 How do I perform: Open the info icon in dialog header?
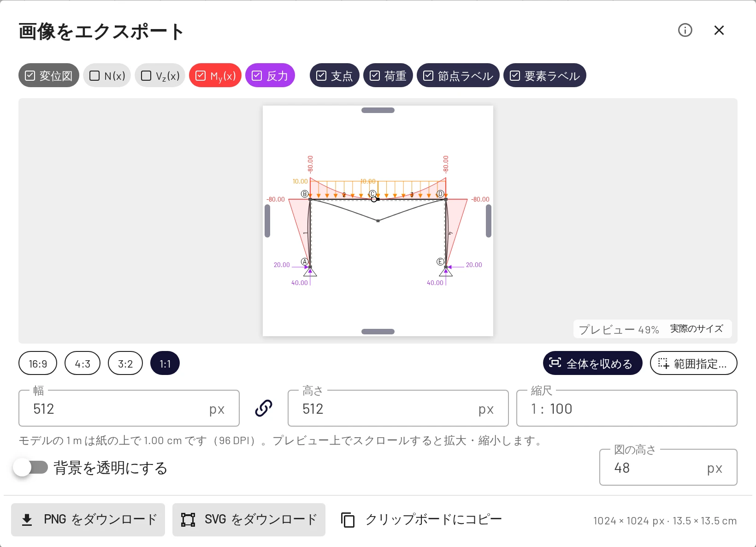point(685,30)
